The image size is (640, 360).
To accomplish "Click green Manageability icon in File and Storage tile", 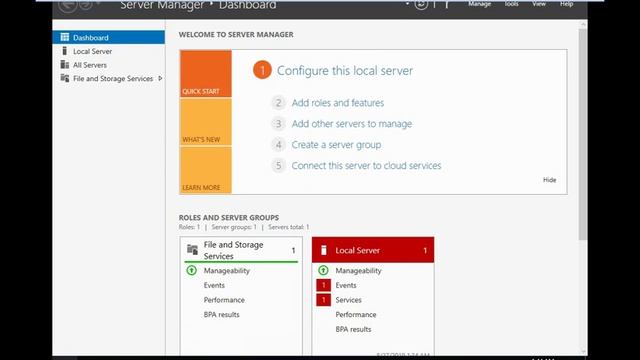I will pyautogui.click(x=191, y=270).
